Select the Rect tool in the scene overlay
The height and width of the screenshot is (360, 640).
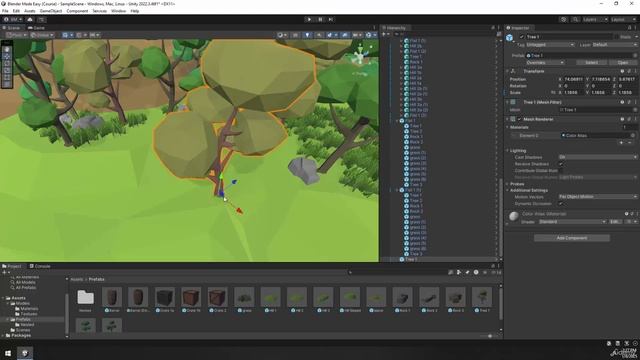(x=7, y=77)
